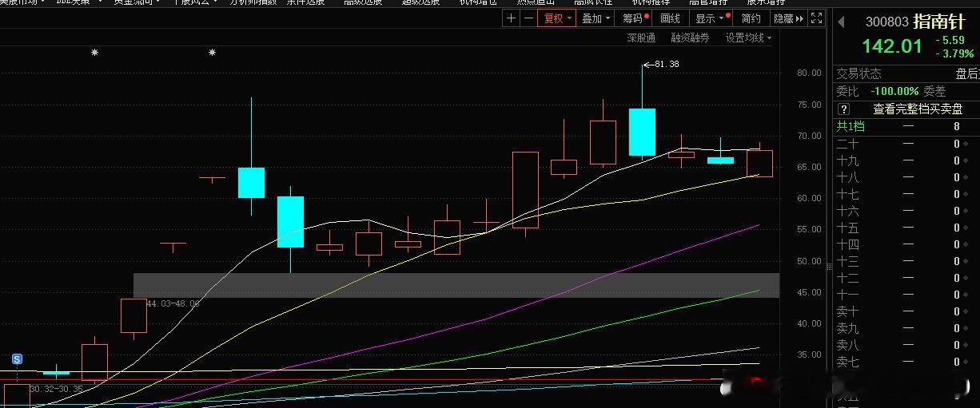Image resolution: width=980 pixels, height=408 pixels.
Task: Click the double-arrow on 隐藏 button
Action: coord(800,18)
